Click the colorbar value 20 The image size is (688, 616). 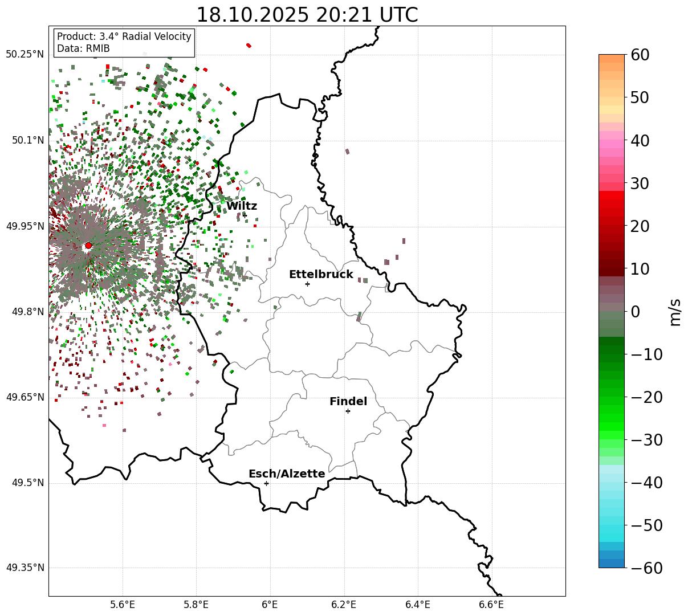[x=640, y=226]
